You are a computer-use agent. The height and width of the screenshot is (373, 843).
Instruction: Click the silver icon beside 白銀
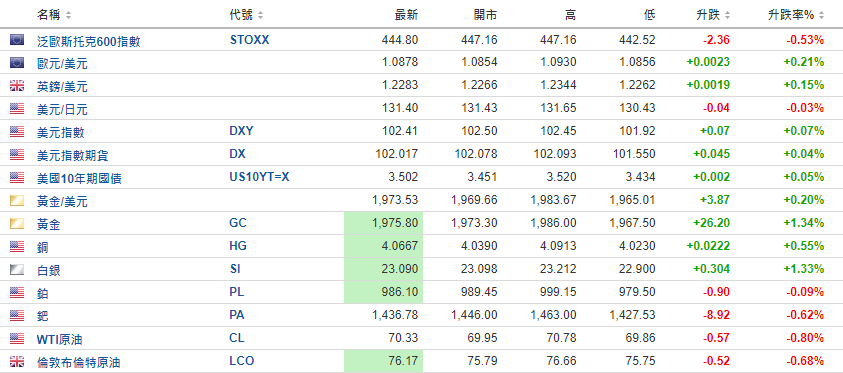[x=17, y=270]
